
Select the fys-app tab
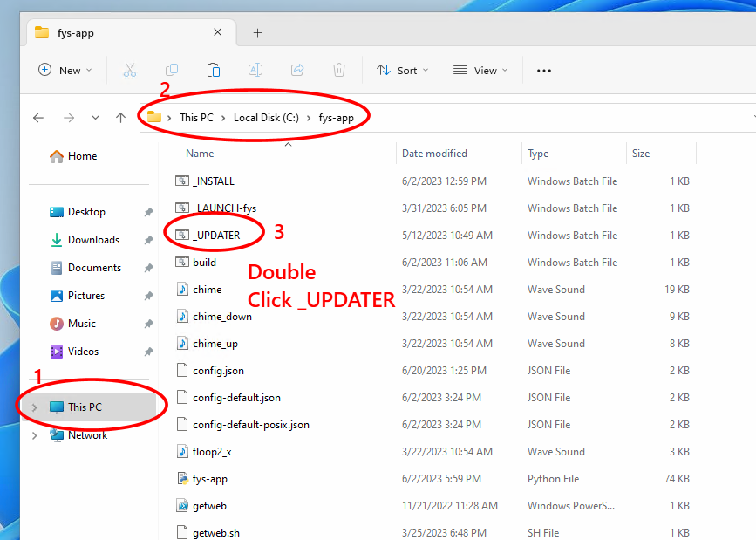[130, 33]
